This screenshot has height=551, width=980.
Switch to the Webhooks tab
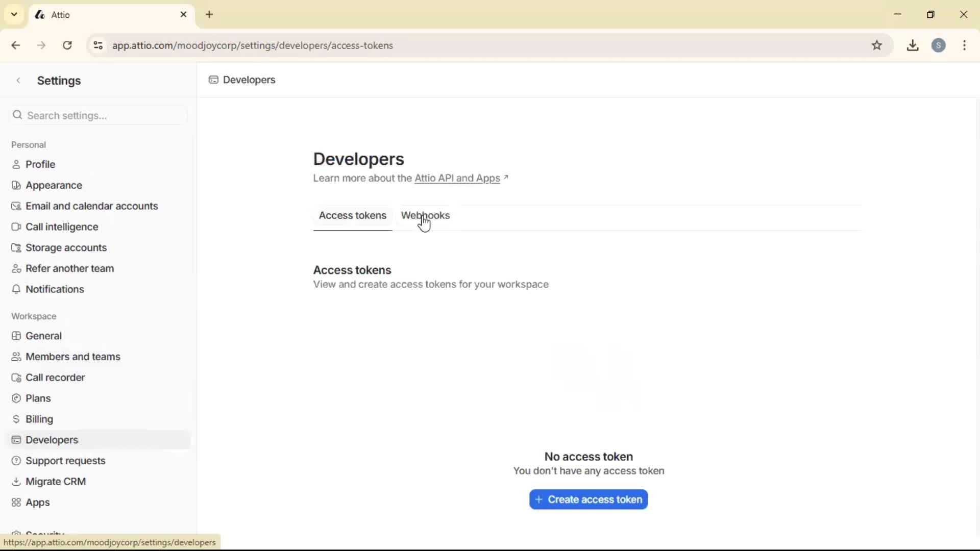(426, 215)
